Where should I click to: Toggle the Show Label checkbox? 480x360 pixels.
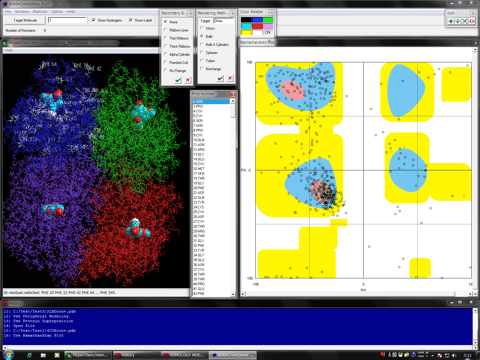131,20
